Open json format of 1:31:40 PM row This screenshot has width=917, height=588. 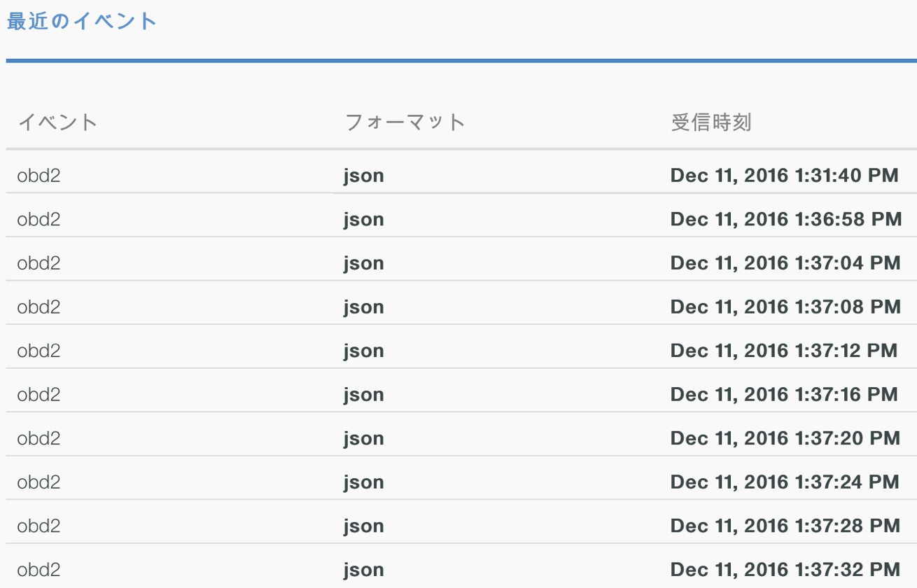[x=363, y=176]
